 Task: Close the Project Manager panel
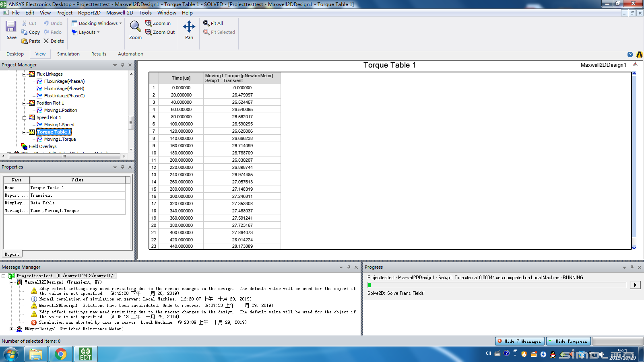[130, 65]
